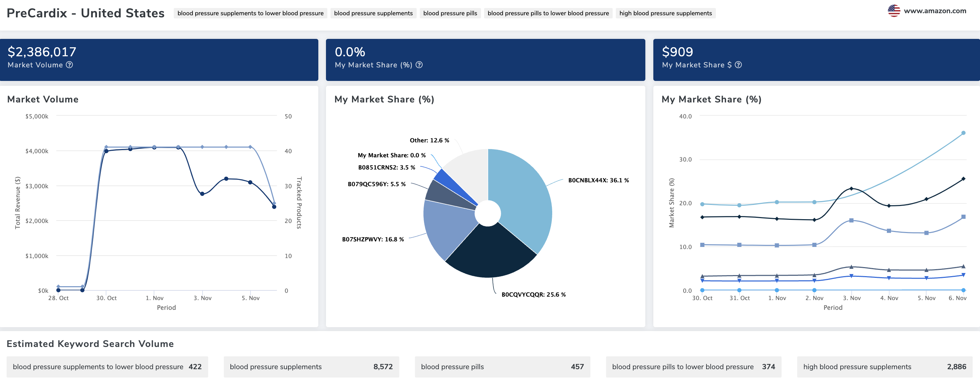Click the $2,386,017 Market Volume card
The image size is (980, 389).
tap(159, 60)
